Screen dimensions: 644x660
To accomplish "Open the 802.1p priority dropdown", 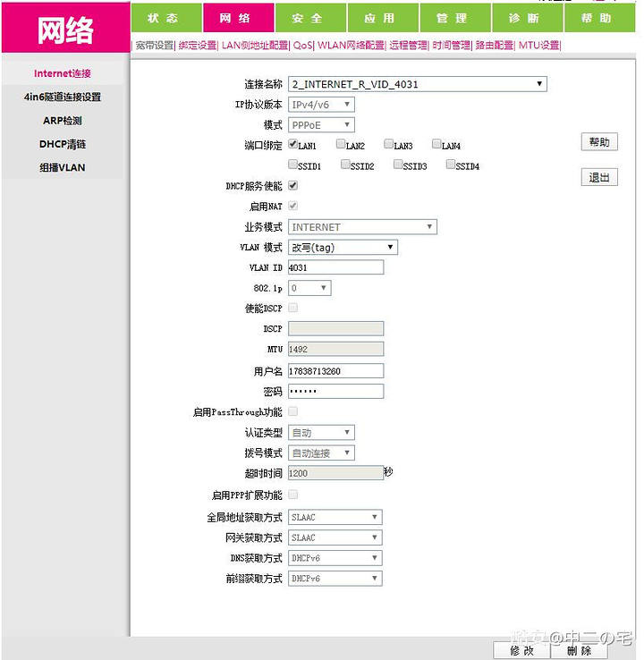I will click(x=309, y=288).
